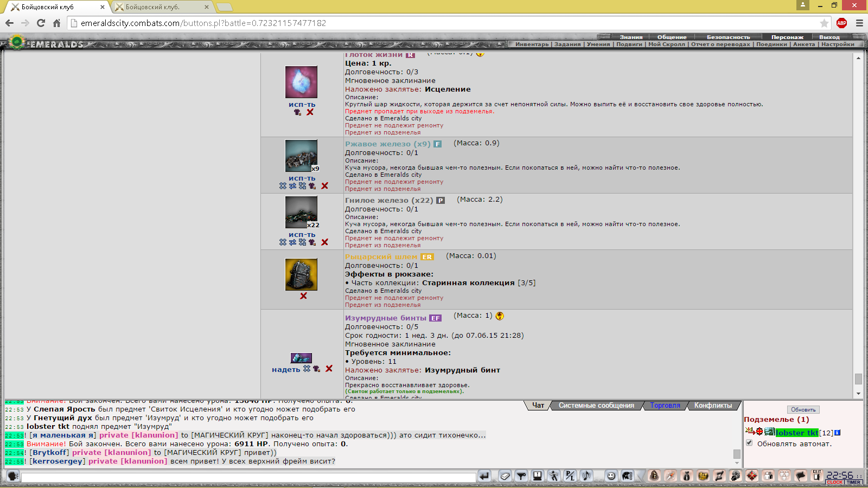Click shirt icon under Ржавое железо
Screen dimensions: 868x488
pos(312,186)
